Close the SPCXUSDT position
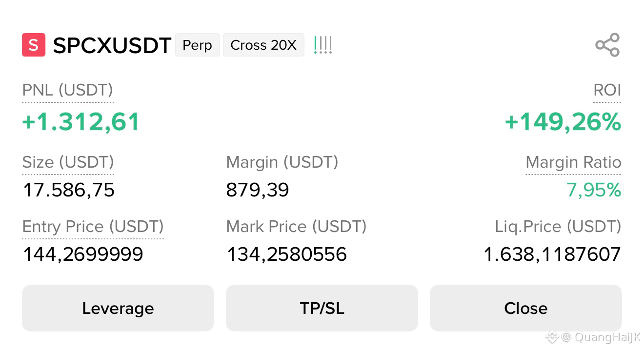The height and width of the screenshot is (349, 644). [526, 308]
